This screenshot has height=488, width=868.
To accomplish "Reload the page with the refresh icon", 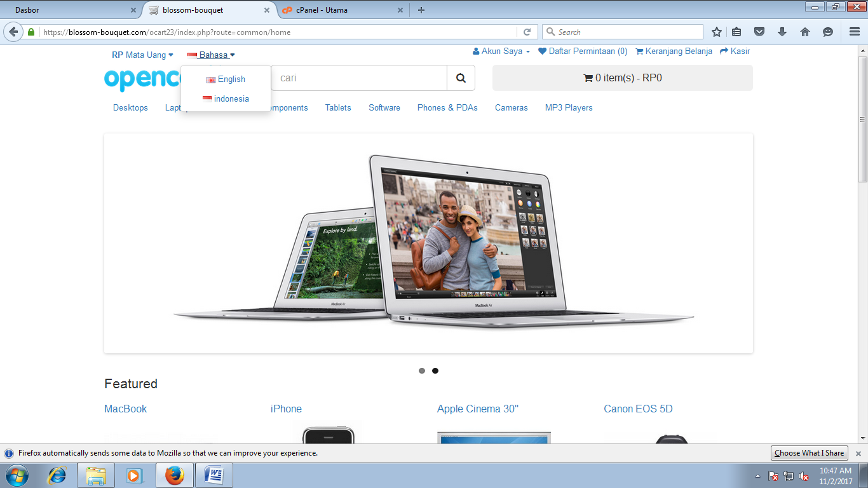I will pyautogui.click(x=527, y=32).
